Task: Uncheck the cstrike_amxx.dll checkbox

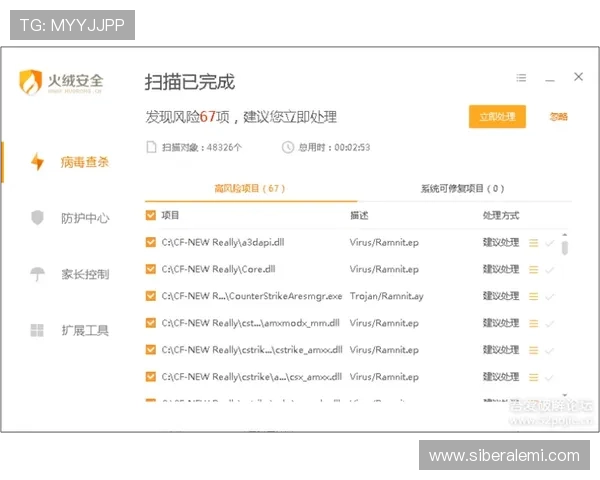Action: [151, 350]
